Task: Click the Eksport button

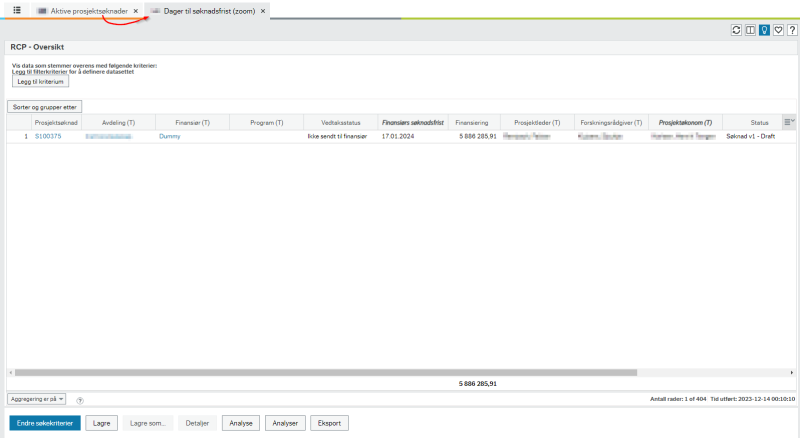Action: [x=329, y=423]
